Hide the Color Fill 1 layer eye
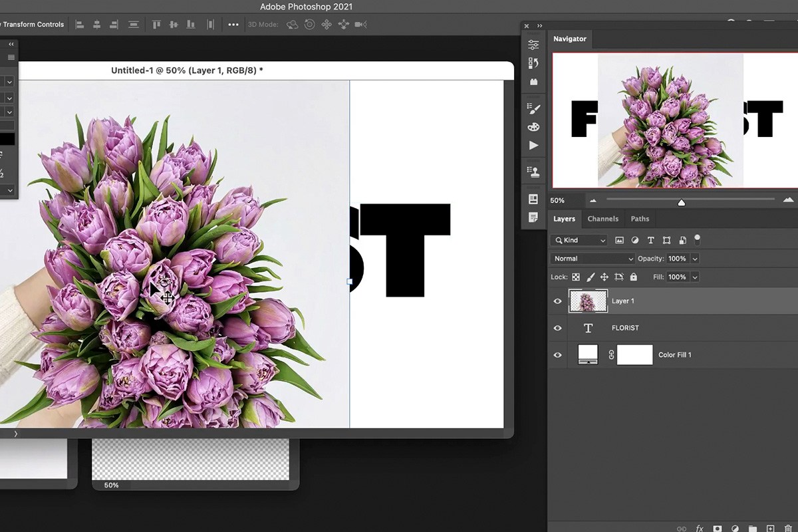 click(558, 355)
